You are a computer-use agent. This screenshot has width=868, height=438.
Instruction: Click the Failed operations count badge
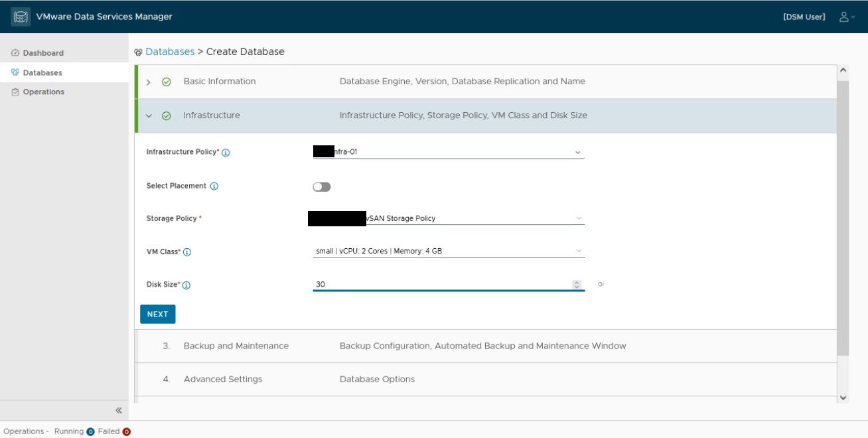pos(126,432)
